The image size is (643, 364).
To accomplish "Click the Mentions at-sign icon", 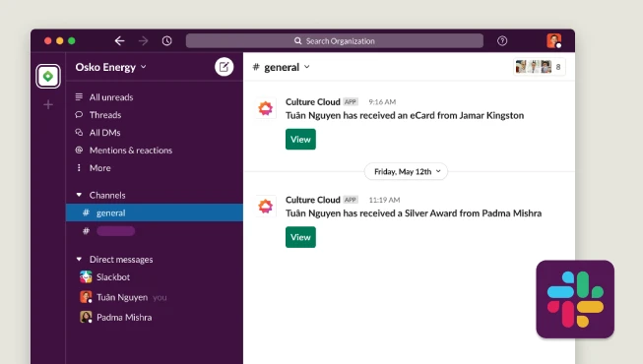I will coord(79,150).
